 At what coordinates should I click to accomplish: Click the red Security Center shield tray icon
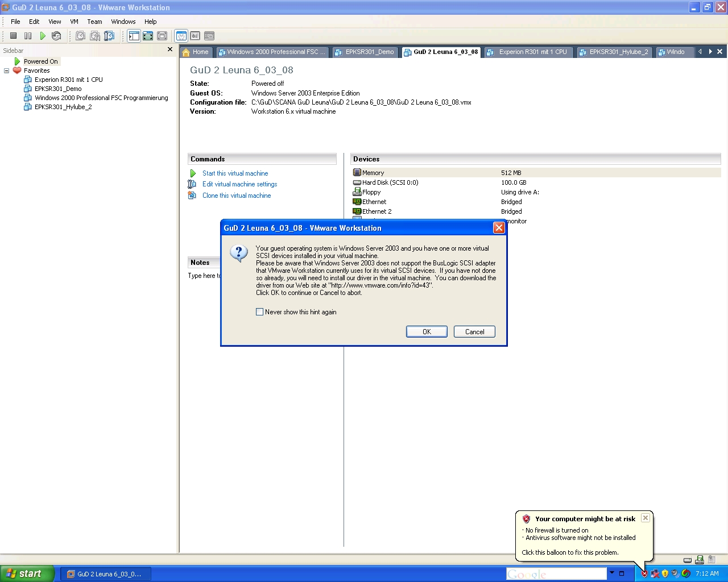(x=644, y=573)
